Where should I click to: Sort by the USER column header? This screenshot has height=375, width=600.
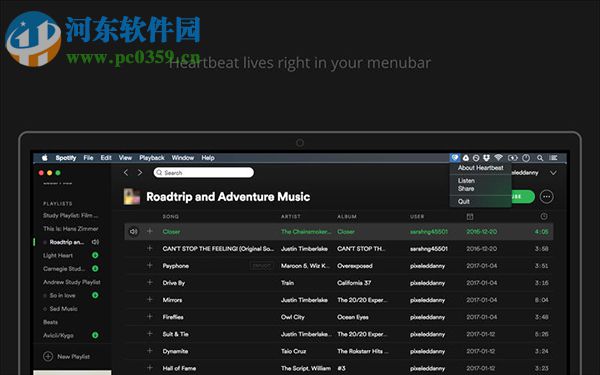pyautogui.click(x=417, y=217)
